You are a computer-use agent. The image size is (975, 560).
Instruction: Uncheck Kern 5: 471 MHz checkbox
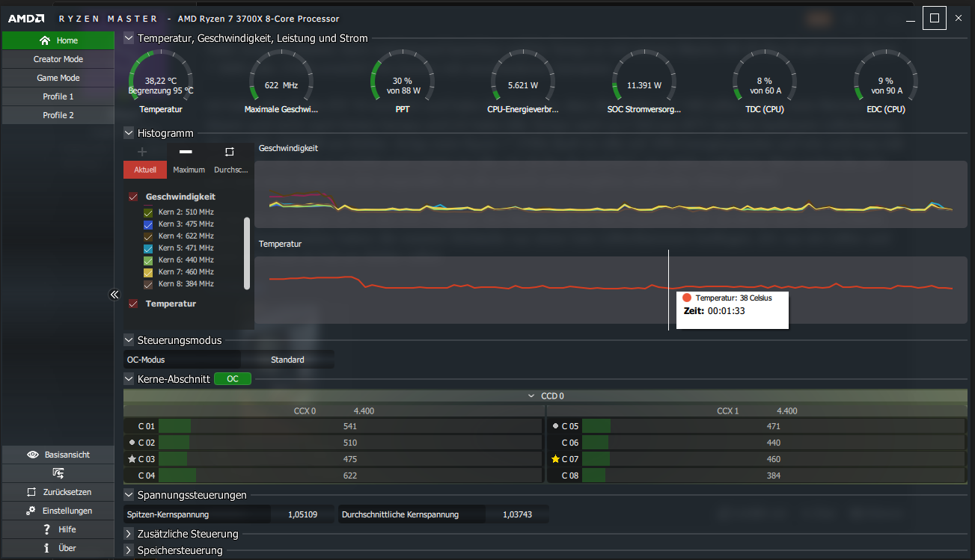tap(148, 248)
